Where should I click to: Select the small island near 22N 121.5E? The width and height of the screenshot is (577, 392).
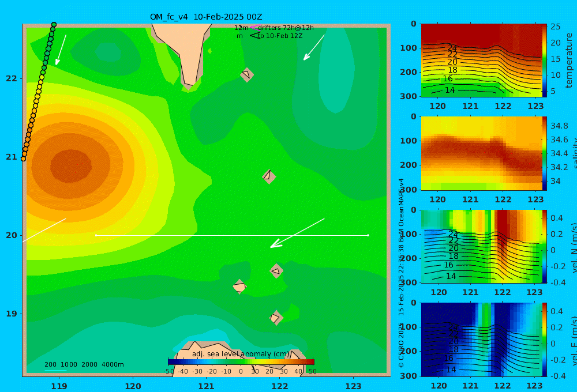click(x=247, y=74)
